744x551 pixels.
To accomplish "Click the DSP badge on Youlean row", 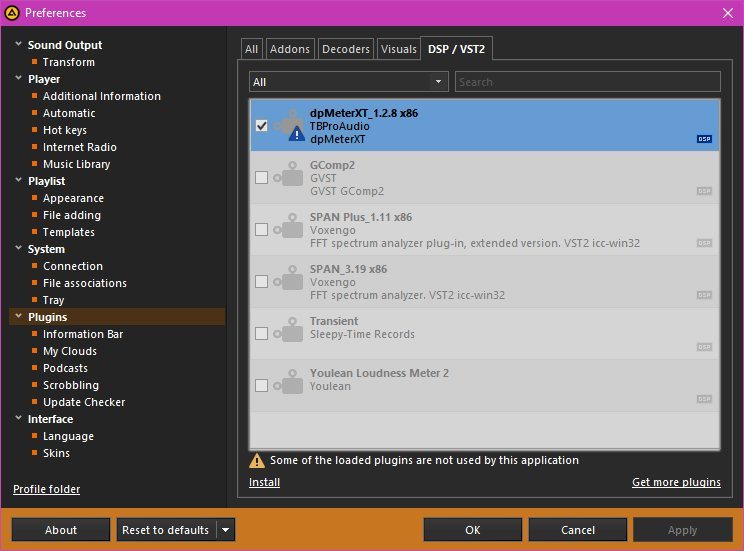I will pos(704,399).
